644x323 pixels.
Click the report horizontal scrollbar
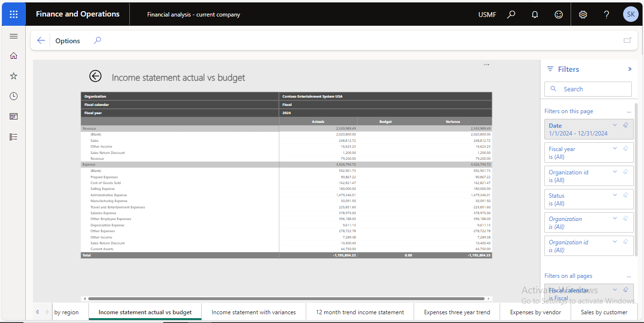pyautogui.click(x=287, y=299)
